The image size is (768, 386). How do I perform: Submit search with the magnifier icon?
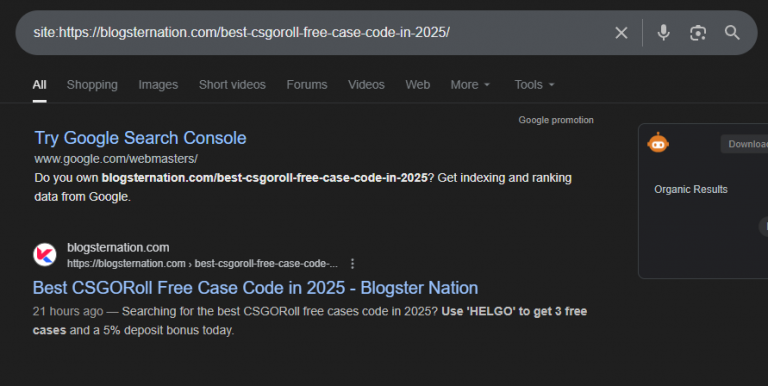pos(732,33)
